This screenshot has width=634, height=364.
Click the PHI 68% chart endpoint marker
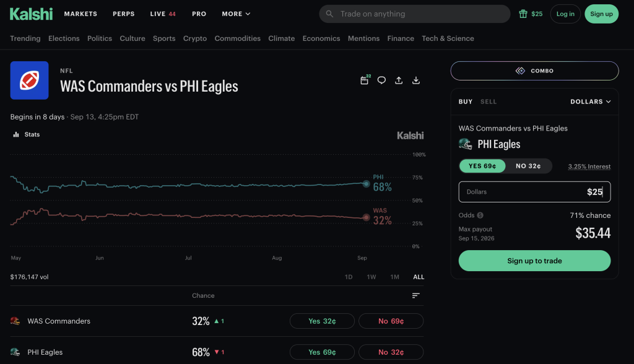click(366, 184)
